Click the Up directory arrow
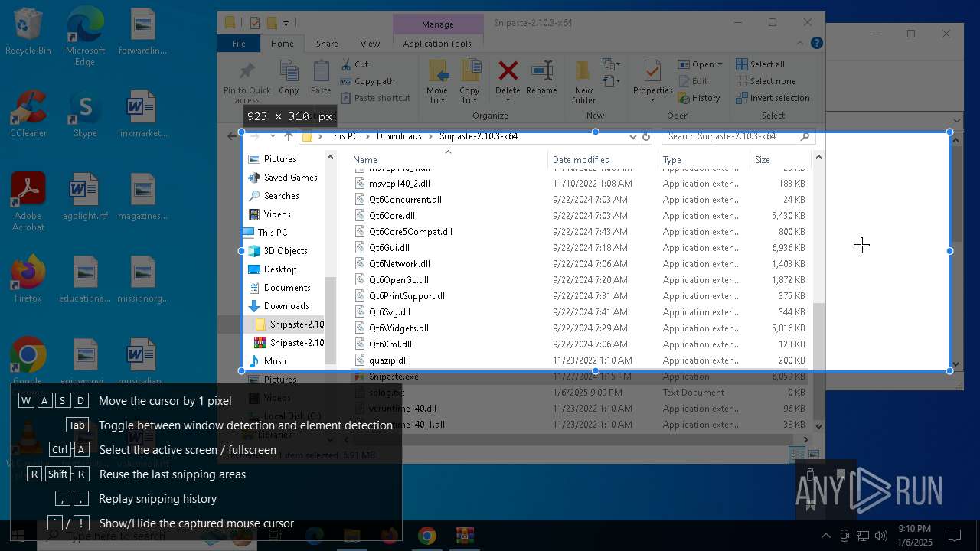Viewport: 980px width, 551px height. (x=288, y=136)
